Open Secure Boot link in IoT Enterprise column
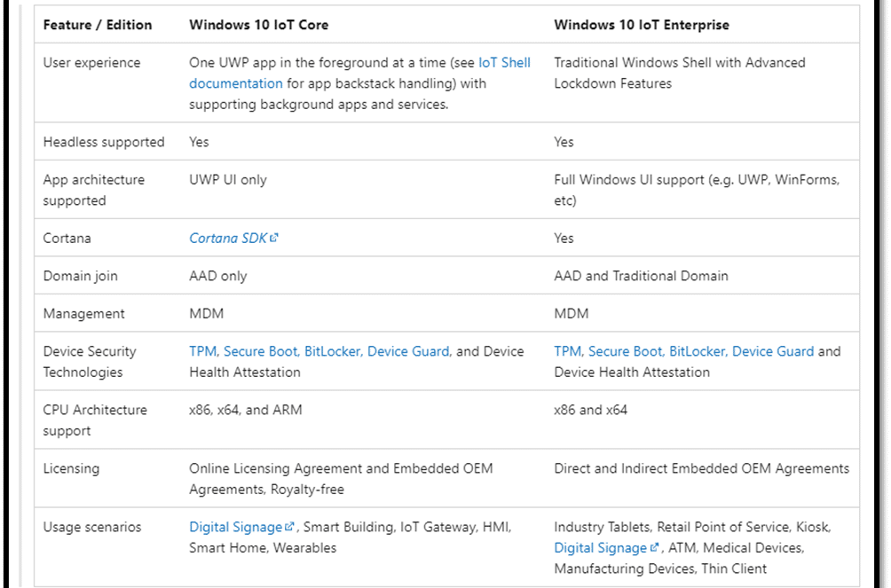The width and height of the screenshot is (891, 588). tap(625, 351)
